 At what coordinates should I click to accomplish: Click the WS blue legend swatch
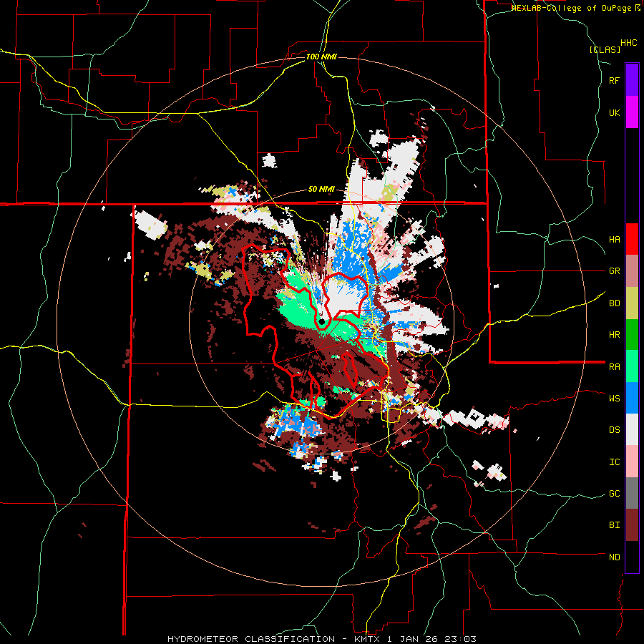(x=632, y=398)
